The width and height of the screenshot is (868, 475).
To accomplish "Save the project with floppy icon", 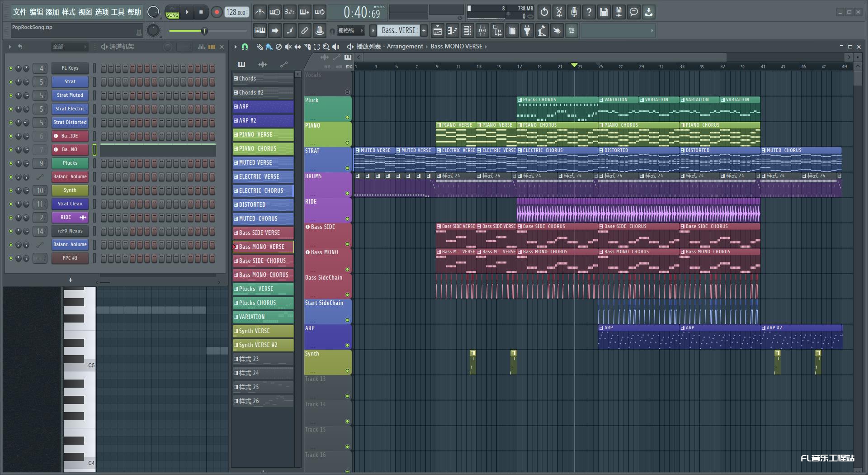I will click(x=604, y=12).
